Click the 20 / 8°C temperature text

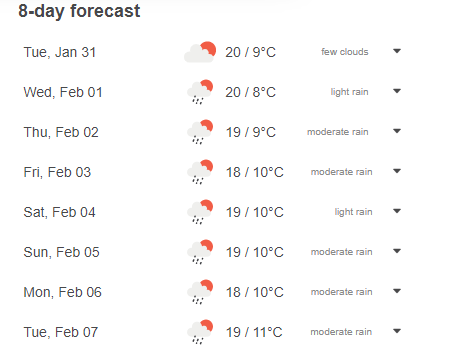pos(251,92)
